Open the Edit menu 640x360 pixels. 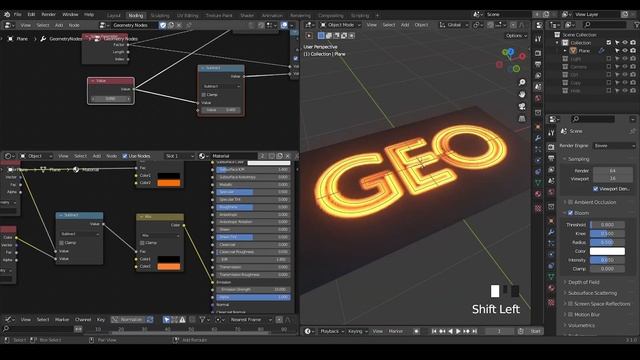tap(31, 14)
